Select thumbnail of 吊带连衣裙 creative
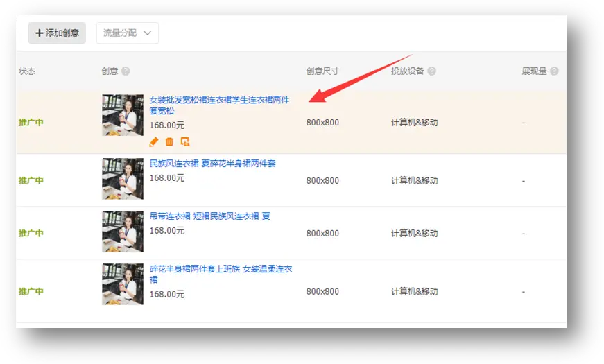The image size is (604, 364). coord(123,232)
